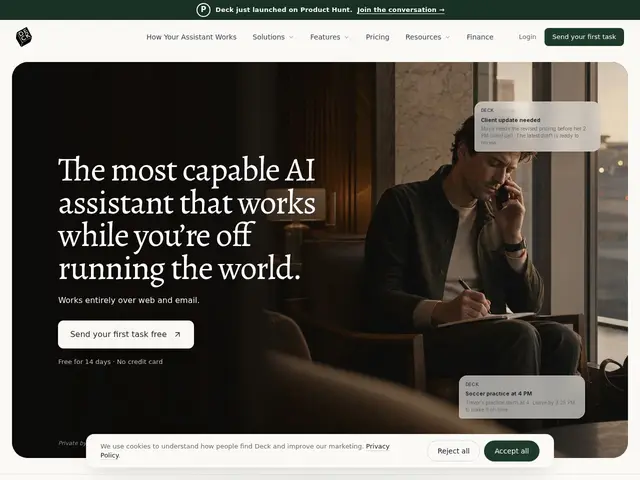The height and width of the screenshot is (480, 640).
Task: Click arrow icon on Send your first task free
Action: click(x=178, y=334)
